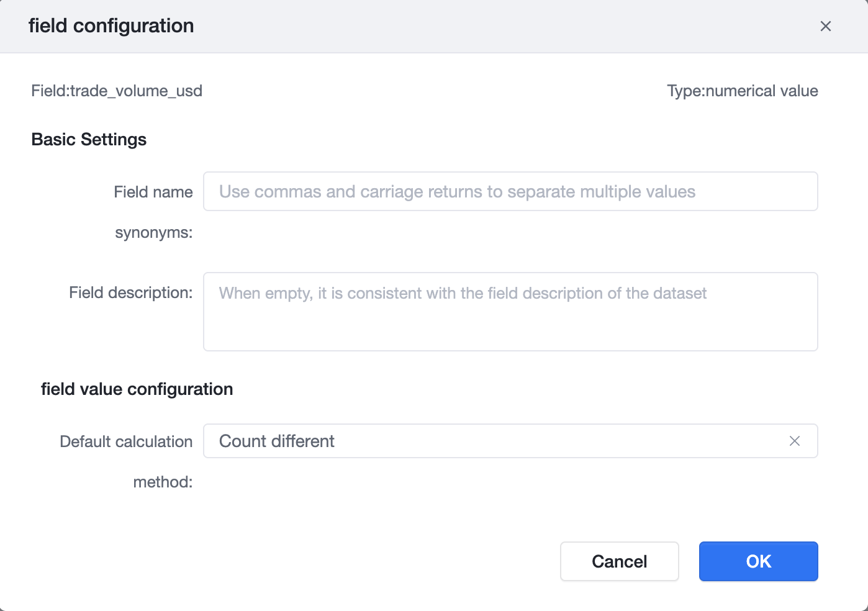
Task: Cancel the field configuration
Action: (x=619, y=561)
